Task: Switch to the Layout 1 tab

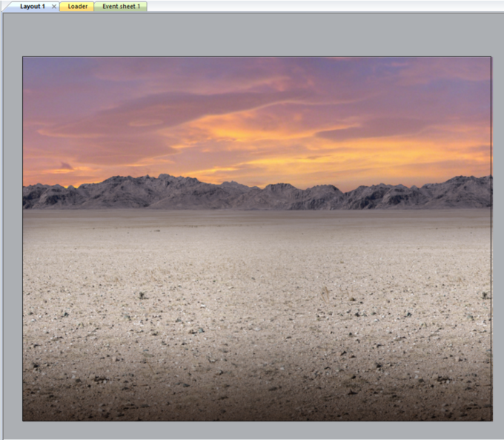Action: click(32, 7)
